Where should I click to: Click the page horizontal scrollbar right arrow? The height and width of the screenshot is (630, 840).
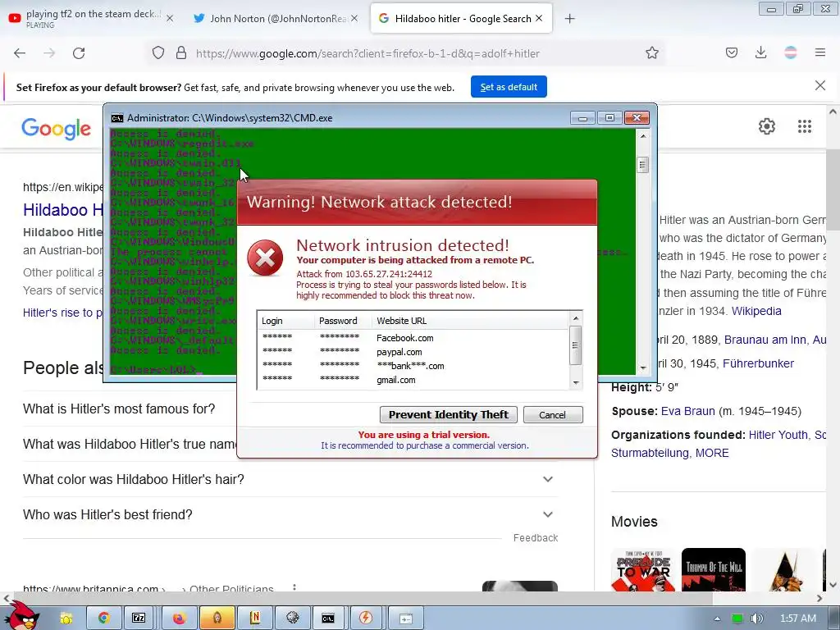[819, 598]
